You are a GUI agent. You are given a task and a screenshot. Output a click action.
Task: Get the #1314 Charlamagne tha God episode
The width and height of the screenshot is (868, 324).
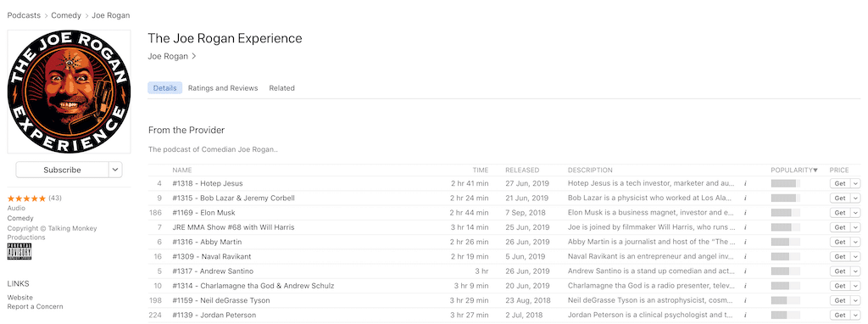point(840,287)
